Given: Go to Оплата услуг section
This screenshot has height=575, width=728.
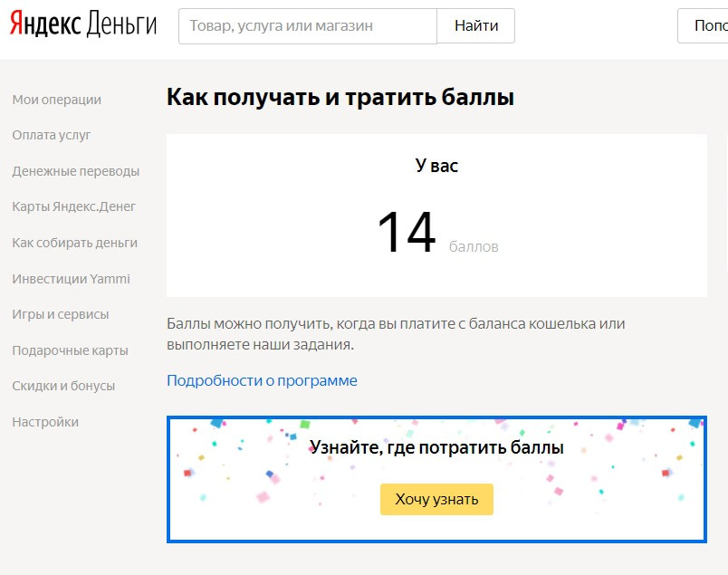Looking at the screenshot, I should [52, 135].
